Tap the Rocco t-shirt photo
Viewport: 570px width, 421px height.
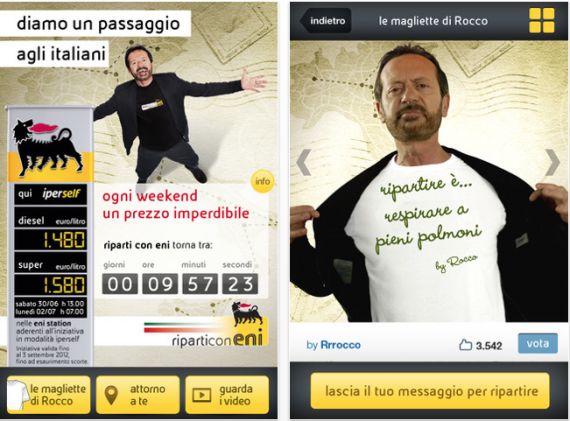[x=430, y=181]
